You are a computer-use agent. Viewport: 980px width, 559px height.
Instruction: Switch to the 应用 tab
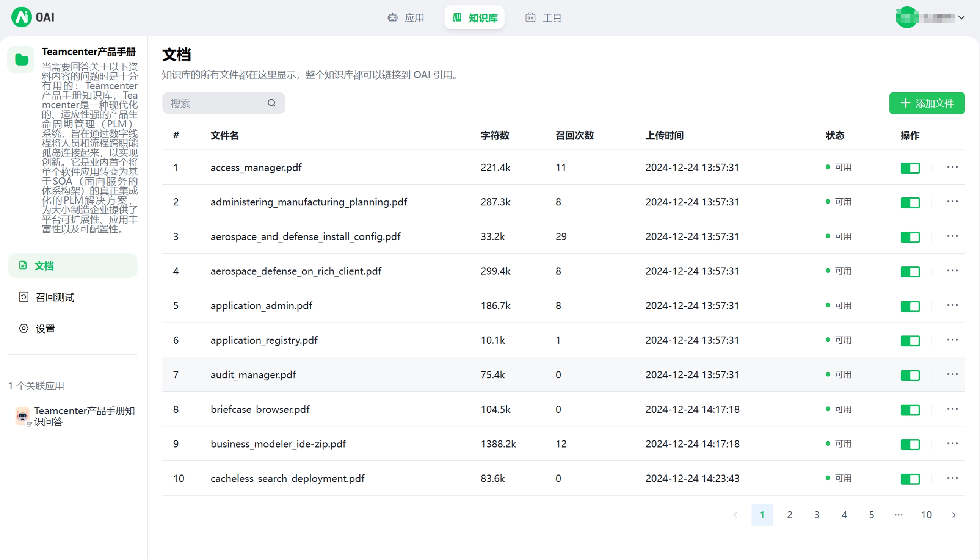(406, 18)
